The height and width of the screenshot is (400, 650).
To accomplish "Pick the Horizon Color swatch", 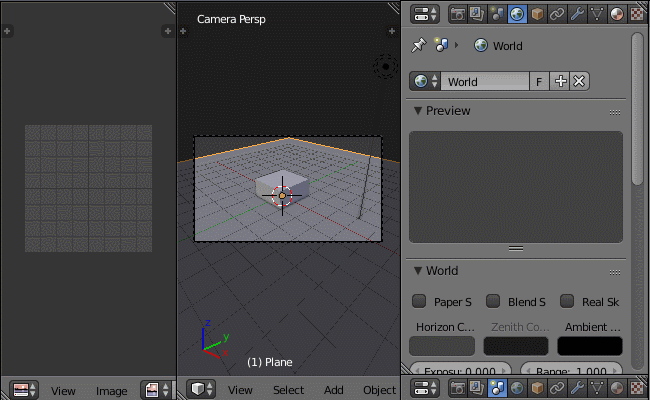I will [442, 346].
